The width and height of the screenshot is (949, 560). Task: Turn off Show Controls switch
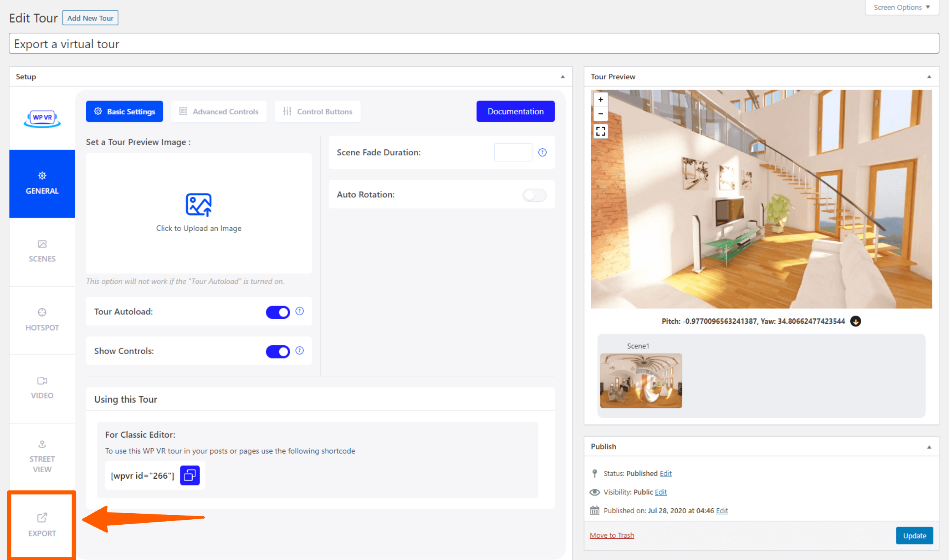pyautogui.click(x=277, y=351)
